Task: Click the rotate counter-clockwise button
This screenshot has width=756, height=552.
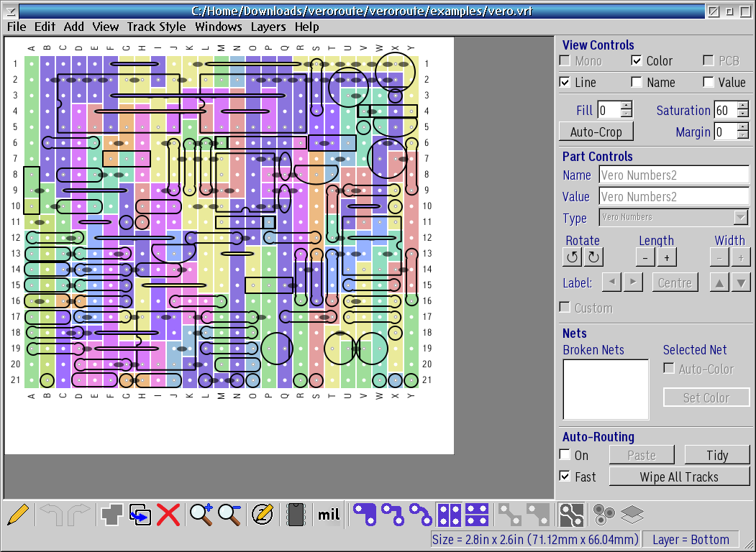Action: click(573, 257)
